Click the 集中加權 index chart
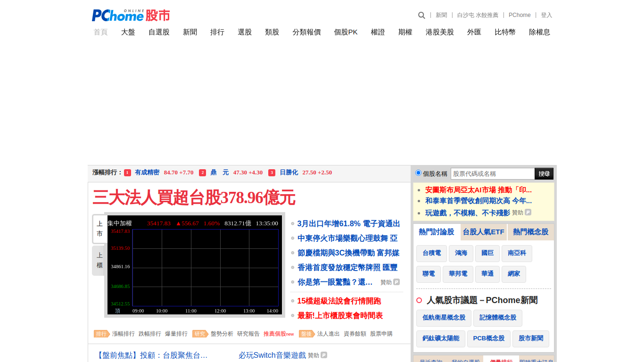The width and height of the screenshot is (644, 362). pos(195,265)
